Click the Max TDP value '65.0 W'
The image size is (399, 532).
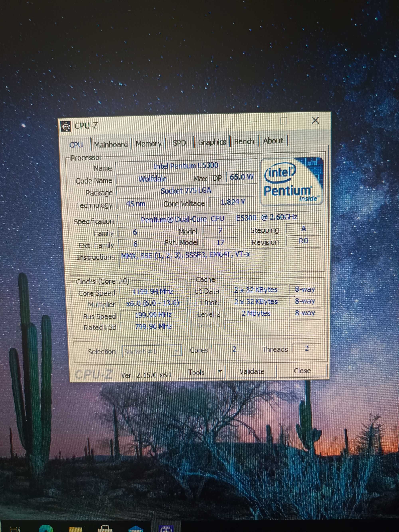point(241,177)
